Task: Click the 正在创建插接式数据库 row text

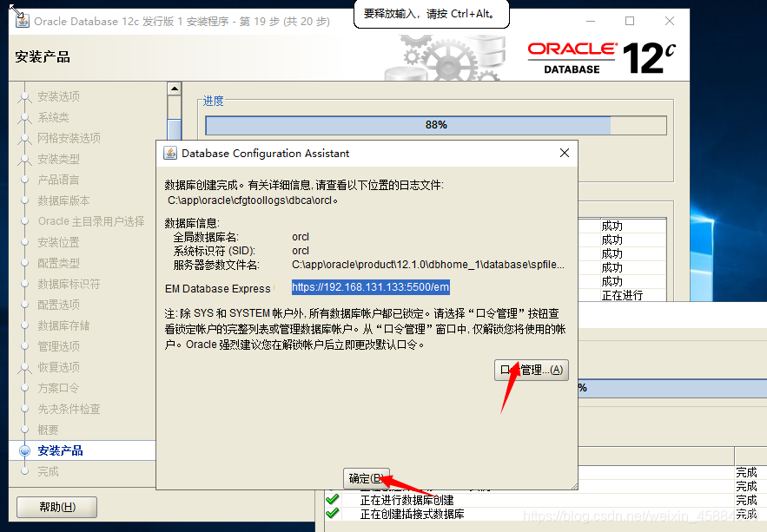Action: 413,514
